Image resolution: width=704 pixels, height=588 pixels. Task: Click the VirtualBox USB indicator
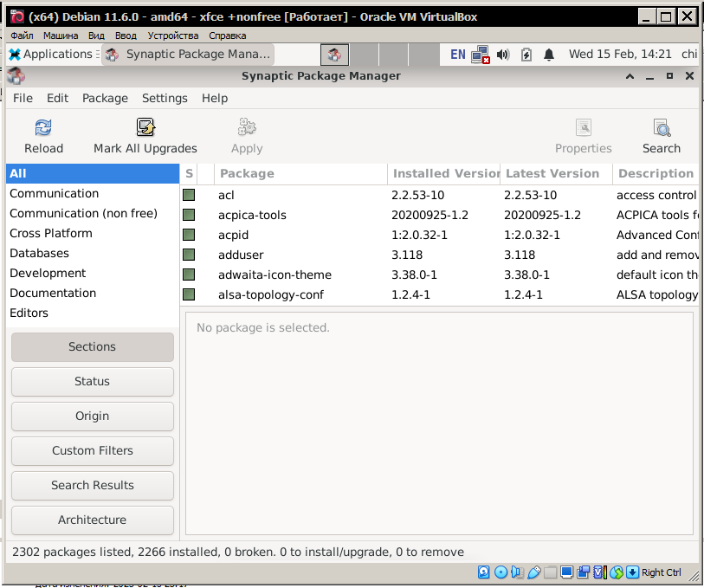533,572
